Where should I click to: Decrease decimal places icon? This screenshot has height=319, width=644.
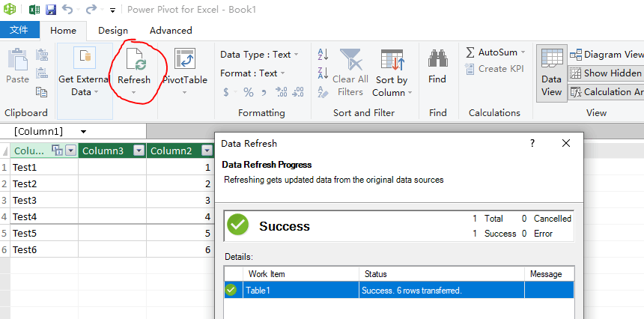click(x=298, y=92)
